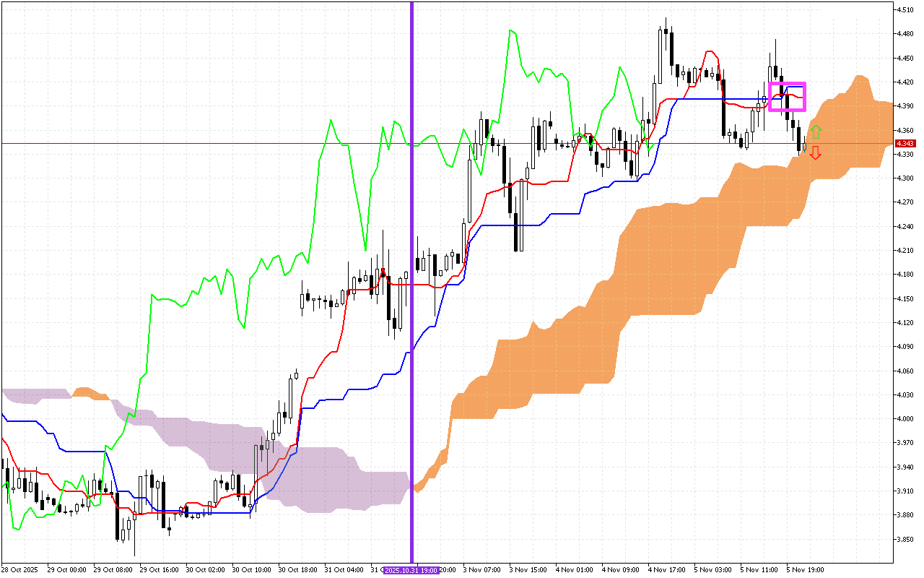Click the purple 2025.10.31 19:00 date label
The width and height of the screenshot is (924, 578).
coord(411,570)
